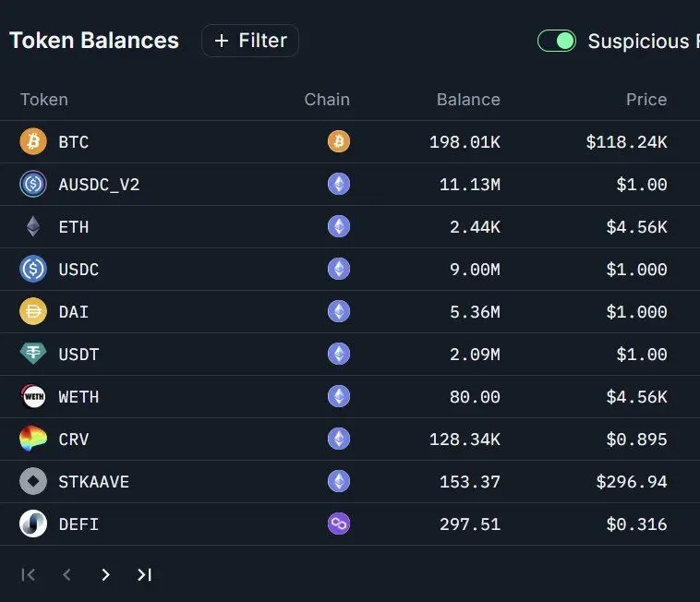The height and width of the screenshot is (602, 700).
Task: Click the AUSDC_V2 token icon
Action: pos(33,184)
